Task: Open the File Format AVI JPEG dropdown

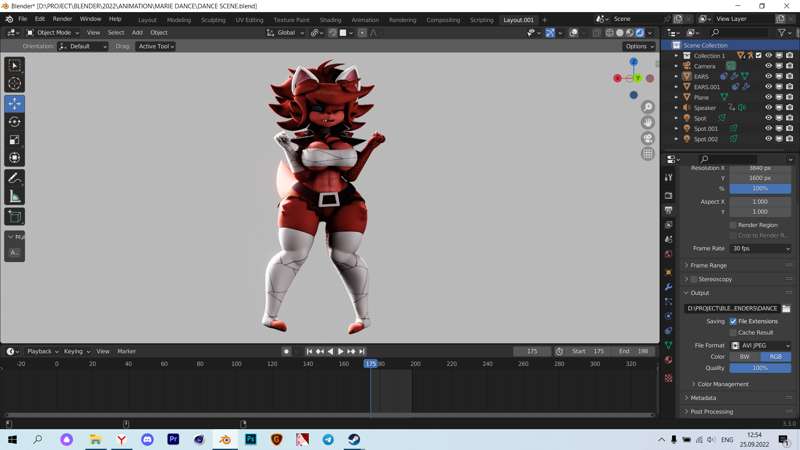Action: pos(760,345)
